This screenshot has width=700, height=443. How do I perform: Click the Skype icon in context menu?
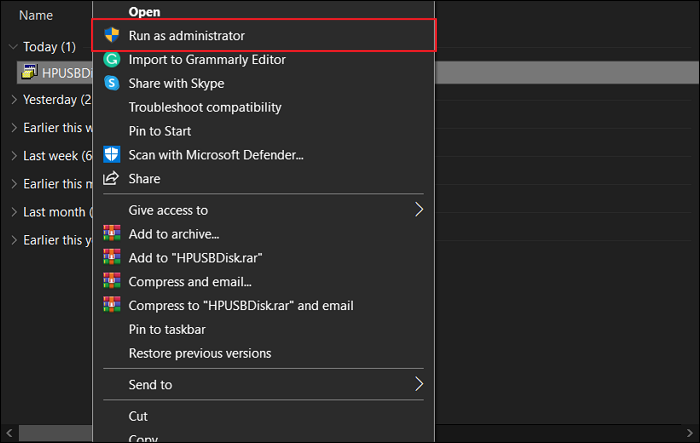pyautogui.click(x=112, y=83)
